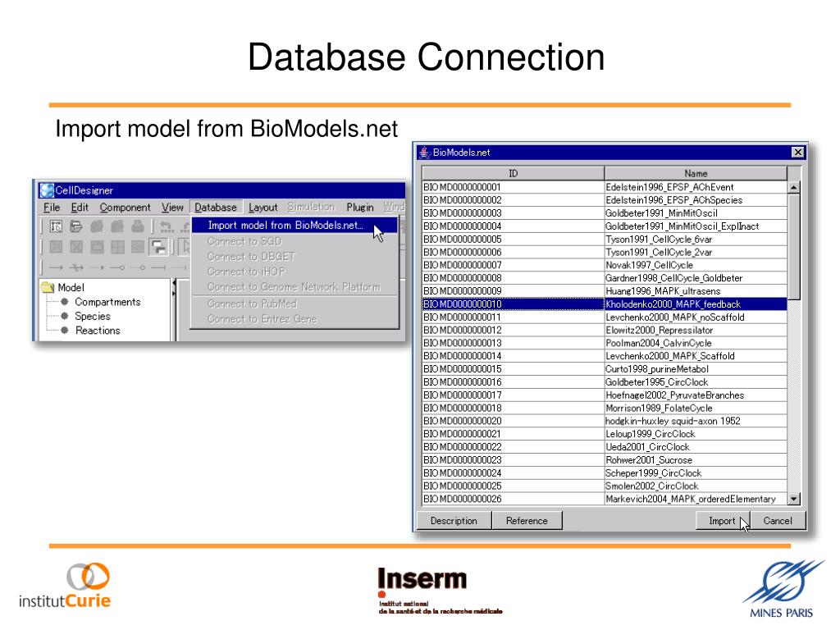The width and height of the screenshot is (840, 630).
Task: Click the grayed printer icon in CellDesigner toolbar
Action: tap(138, 226)
